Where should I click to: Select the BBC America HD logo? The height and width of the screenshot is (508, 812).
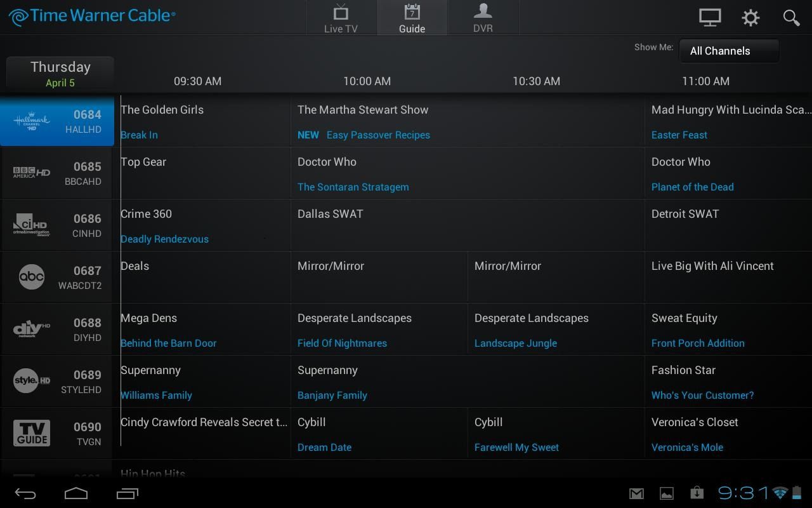[32, 173]
